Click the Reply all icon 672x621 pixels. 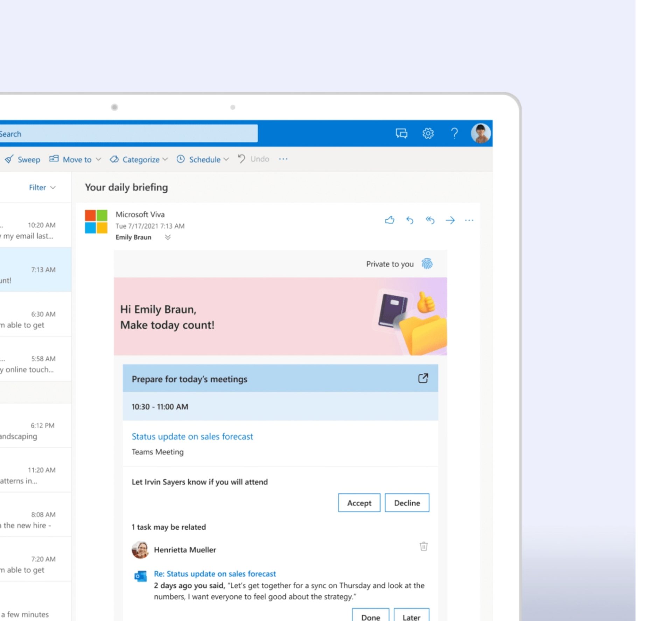point(430,220)
